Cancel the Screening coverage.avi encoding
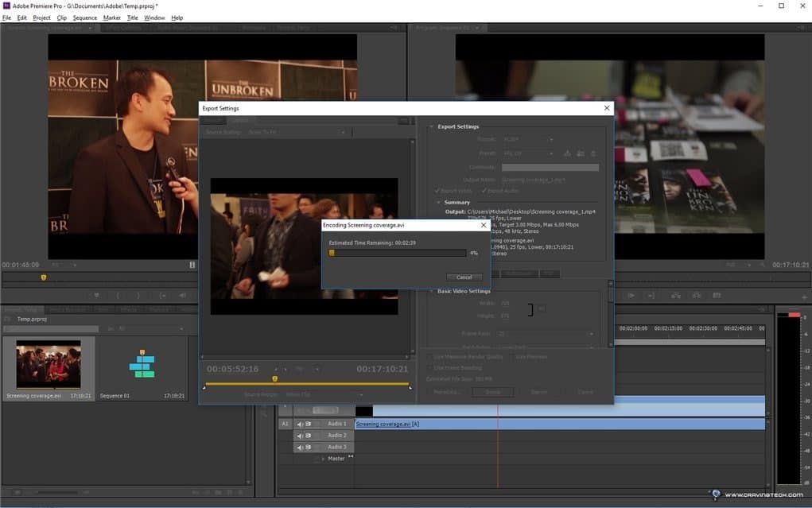 pyautogui.click(x=464, y=277)
